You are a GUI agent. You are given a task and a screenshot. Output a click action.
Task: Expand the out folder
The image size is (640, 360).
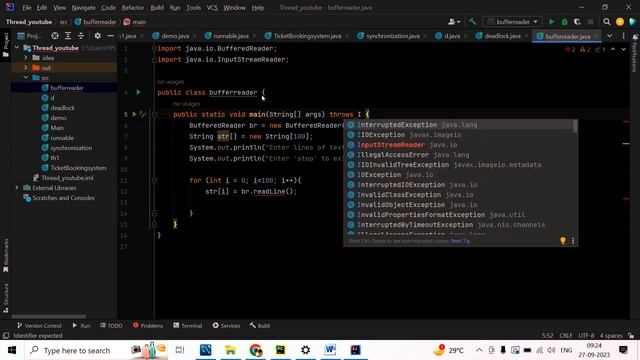(x=26, y=68)
